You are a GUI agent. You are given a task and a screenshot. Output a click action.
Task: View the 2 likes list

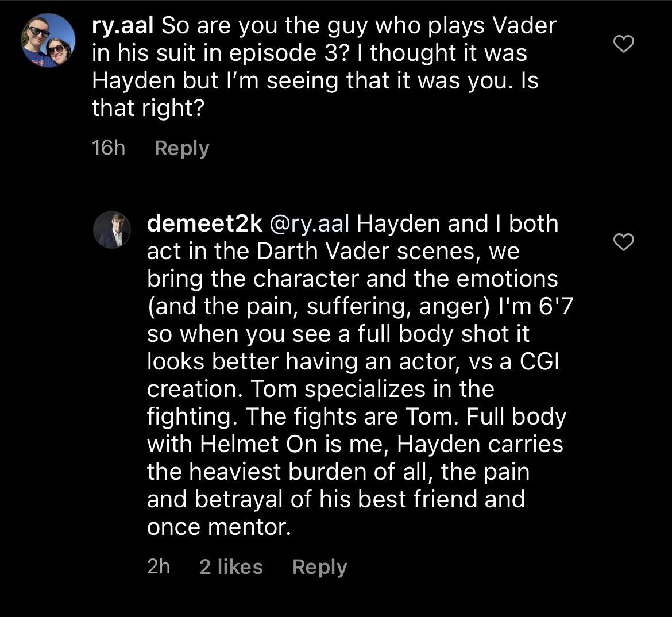coord(231,567)
